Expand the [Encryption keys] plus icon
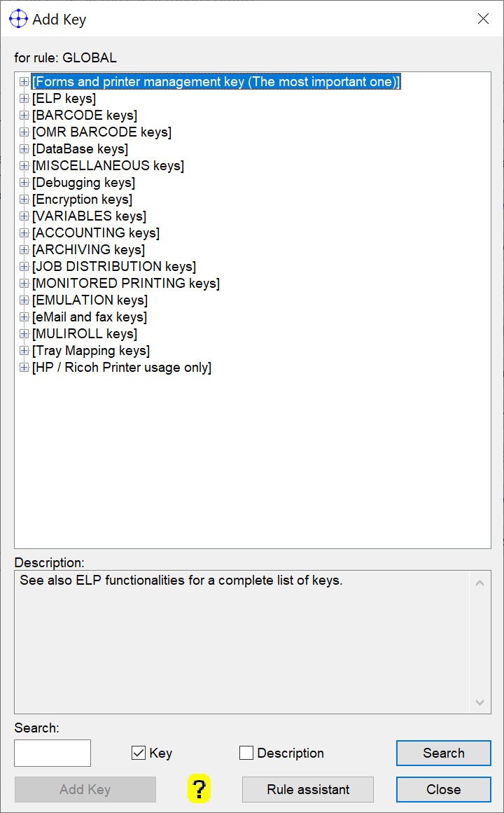The width and height of the screenshot is (504, 813). 24,200
